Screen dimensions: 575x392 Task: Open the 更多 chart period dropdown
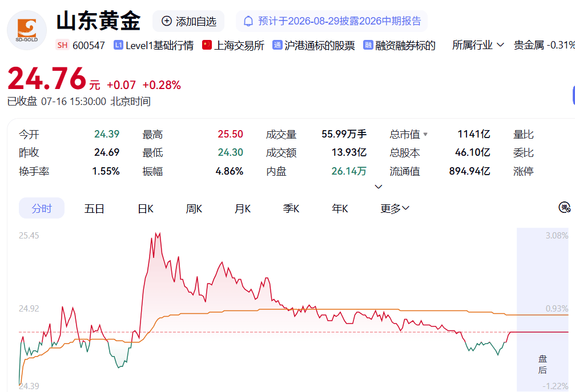395,208
